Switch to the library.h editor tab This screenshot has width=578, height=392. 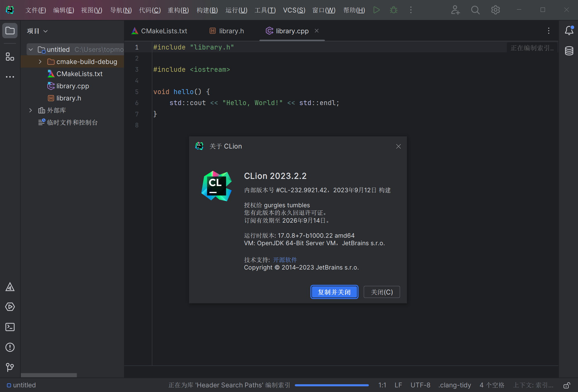pos(227,31)
